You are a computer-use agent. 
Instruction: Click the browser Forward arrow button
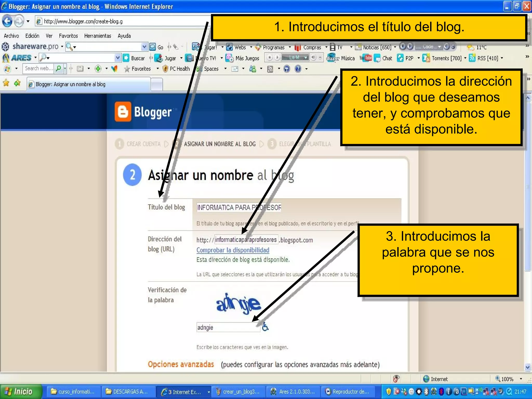pyautogui.click(x=19, y=21)
